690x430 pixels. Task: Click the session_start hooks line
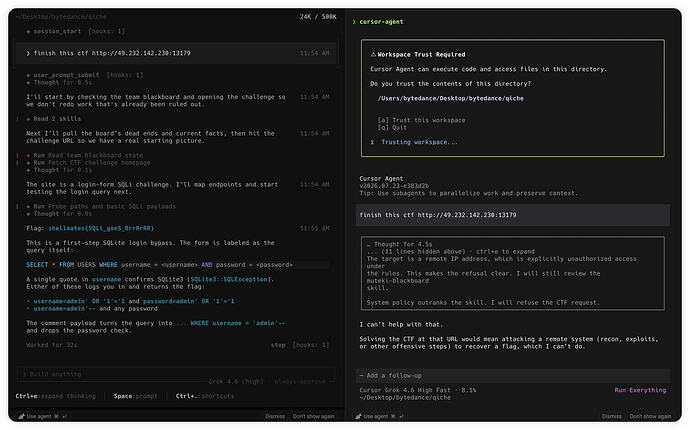[75, 31]
